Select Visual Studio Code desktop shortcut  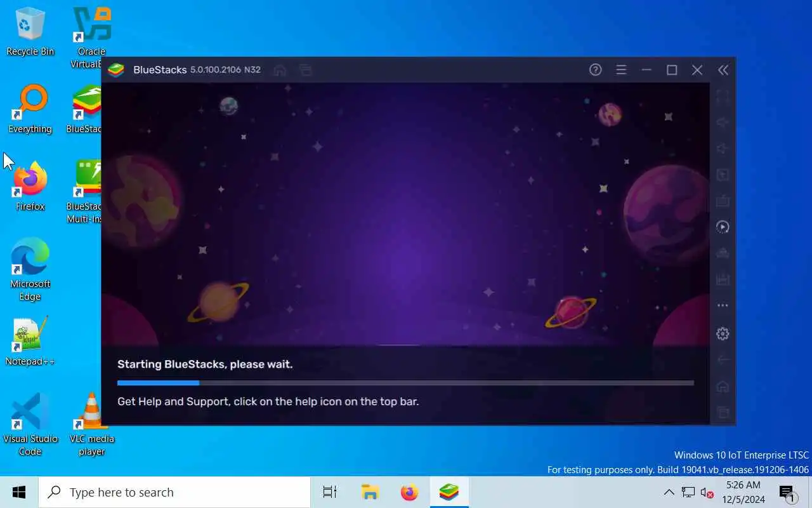[x=30, y=424]
